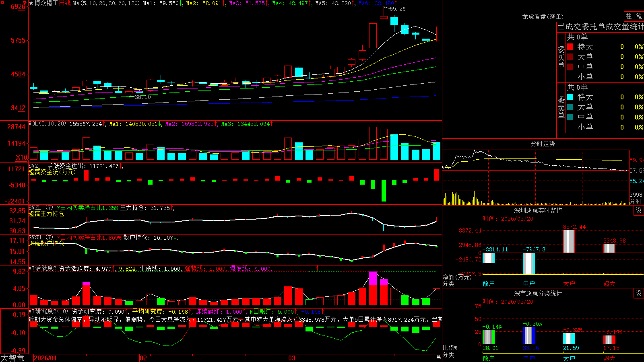The height and width of the screenshot is (362, 644).
Task: Click the 69.26 high price marker
Action: 398,9
